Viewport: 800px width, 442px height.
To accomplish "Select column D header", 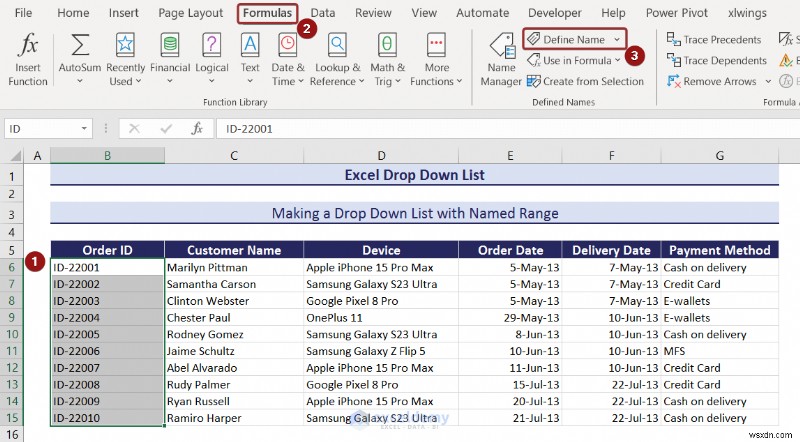I will tap(381, 155).
